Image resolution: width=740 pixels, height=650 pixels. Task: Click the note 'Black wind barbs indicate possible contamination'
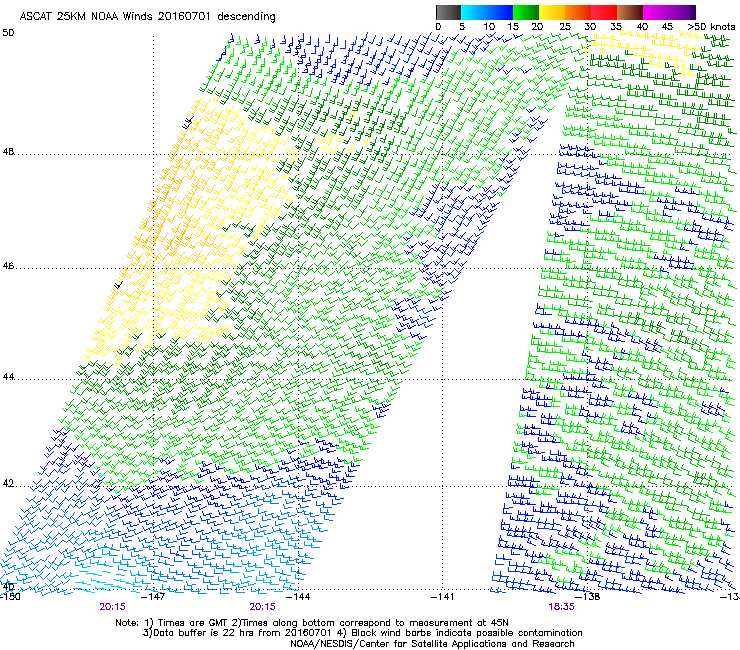click(x=467, y=633)
